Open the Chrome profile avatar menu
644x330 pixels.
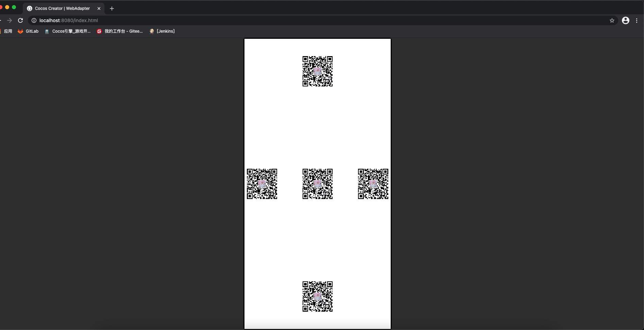tap(626, 20)
